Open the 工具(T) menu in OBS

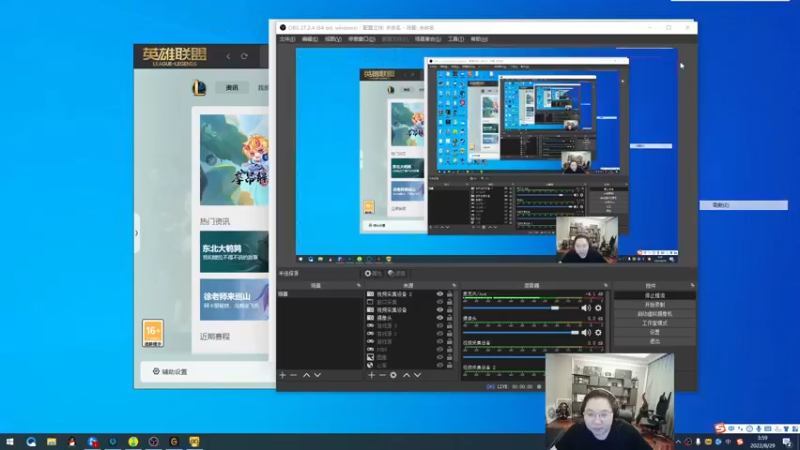coord(456,39)
